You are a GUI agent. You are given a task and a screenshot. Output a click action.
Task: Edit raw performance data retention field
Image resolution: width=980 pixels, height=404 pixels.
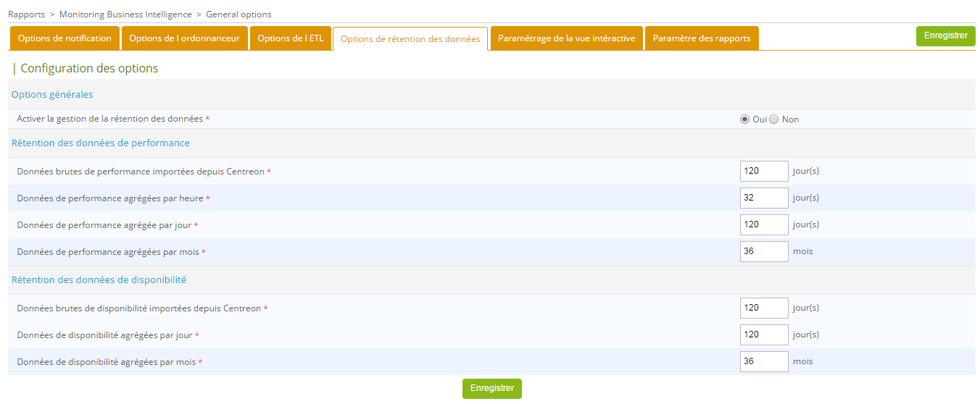pos(764,172)
